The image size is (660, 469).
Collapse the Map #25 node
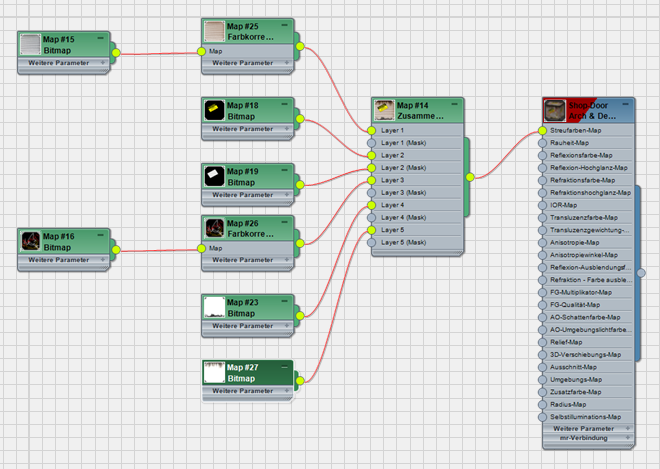(x=285, y=25)
